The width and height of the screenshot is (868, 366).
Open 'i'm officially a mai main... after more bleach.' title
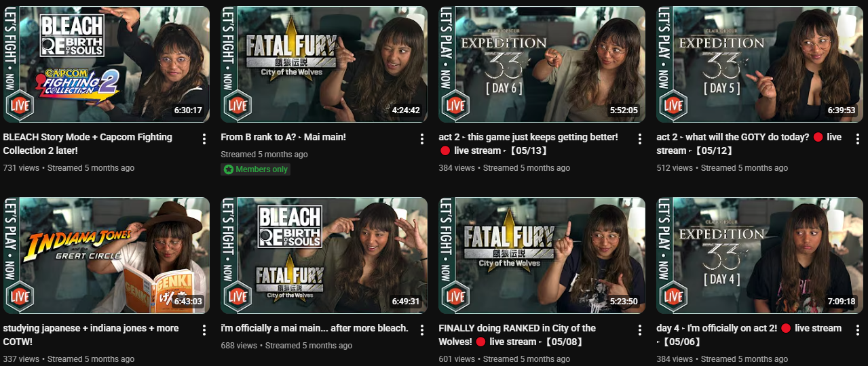[314, 328]
